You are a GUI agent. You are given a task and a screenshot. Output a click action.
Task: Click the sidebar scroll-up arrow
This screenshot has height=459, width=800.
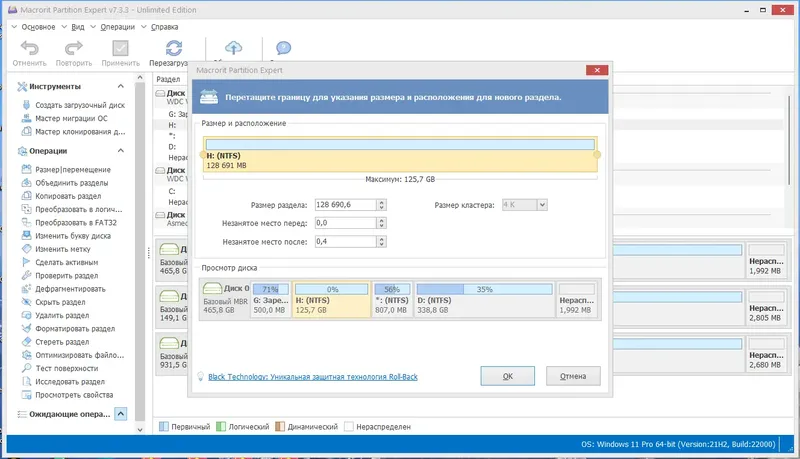click(x=140, y=78)
